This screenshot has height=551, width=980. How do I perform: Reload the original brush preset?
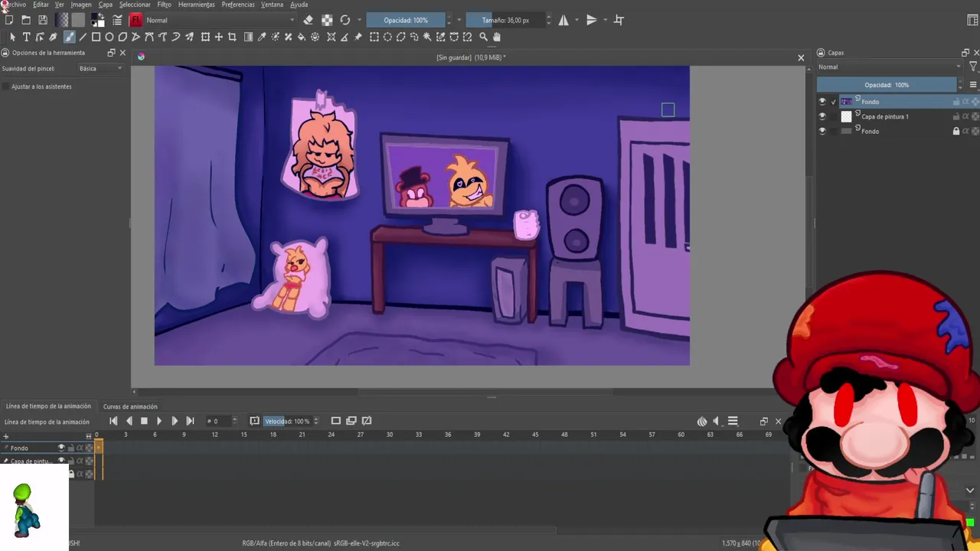coord(345,20)
